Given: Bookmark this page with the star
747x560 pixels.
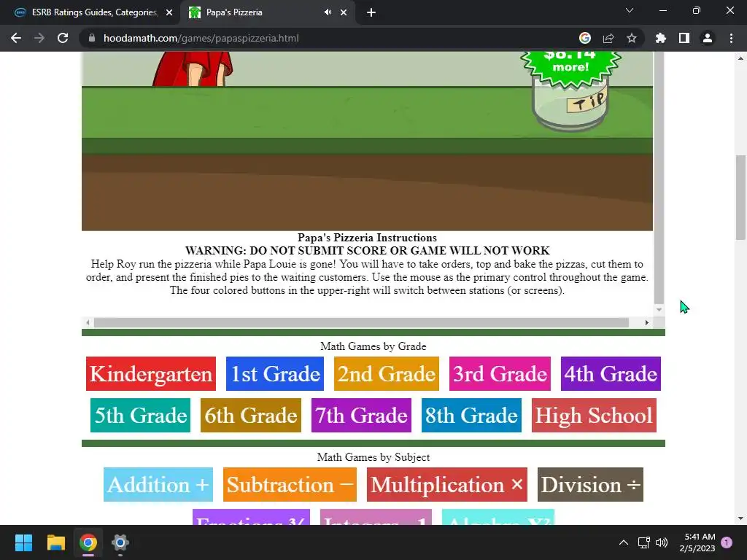Looking at the screenshot, I should point(632,38).
